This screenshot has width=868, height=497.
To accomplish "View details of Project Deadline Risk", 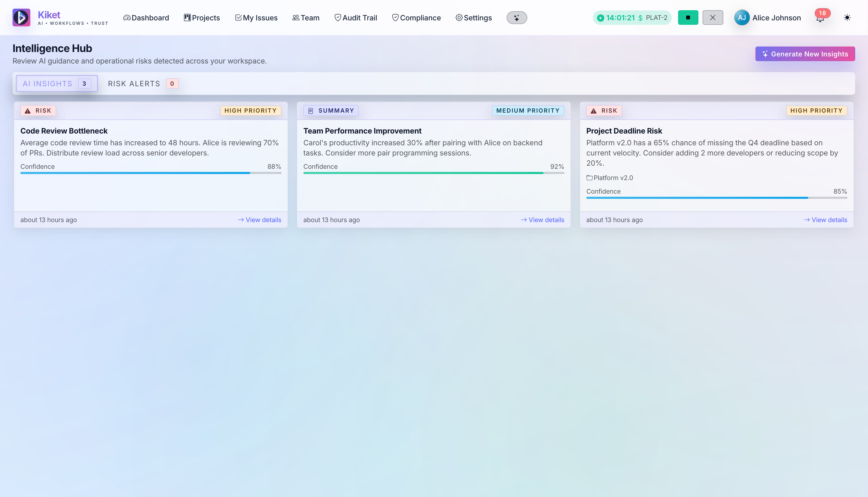I will pyautogui.click(x=825, y=220).
